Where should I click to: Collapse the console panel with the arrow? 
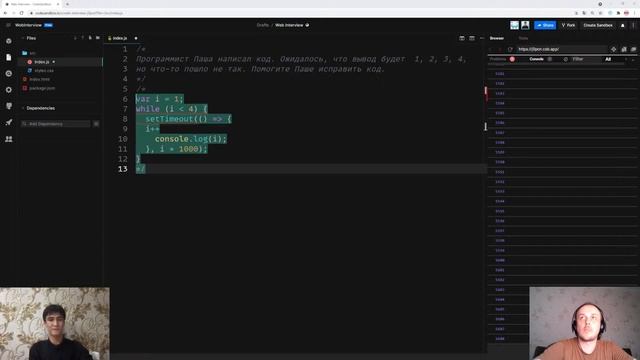pos(633,59)
